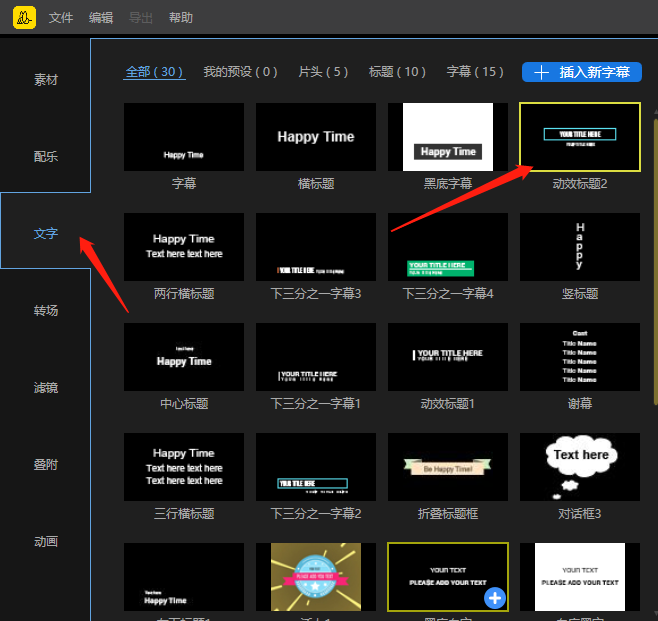
Task: Click the yellow app logo icon
Action: pos(24,17)
